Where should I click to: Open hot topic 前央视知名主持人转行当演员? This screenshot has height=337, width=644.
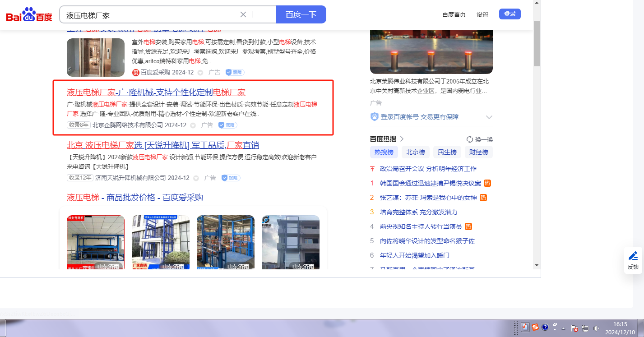click(x=421, y=226)
